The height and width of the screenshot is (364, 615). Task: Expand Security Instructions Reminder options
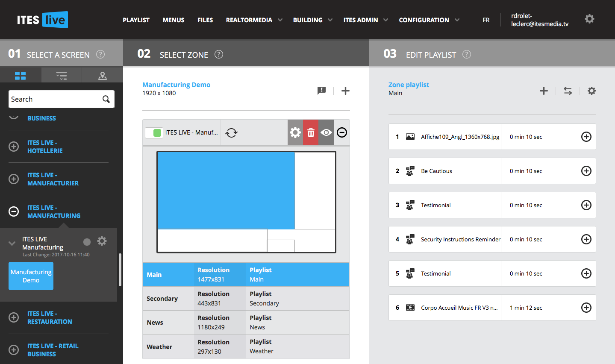coord(586,239)
